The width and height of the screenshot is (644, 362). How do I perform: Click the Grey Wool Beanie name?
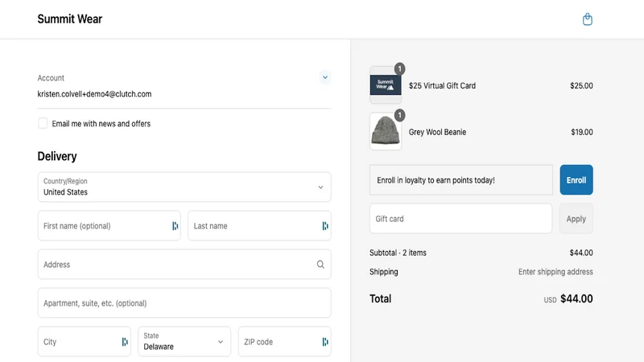coord(437,132)
